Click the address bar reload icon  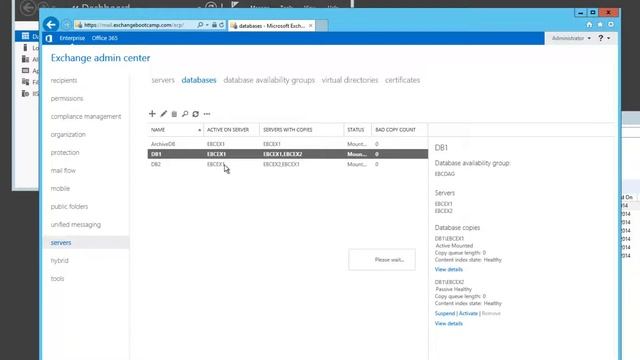click(x=222, y=25)
